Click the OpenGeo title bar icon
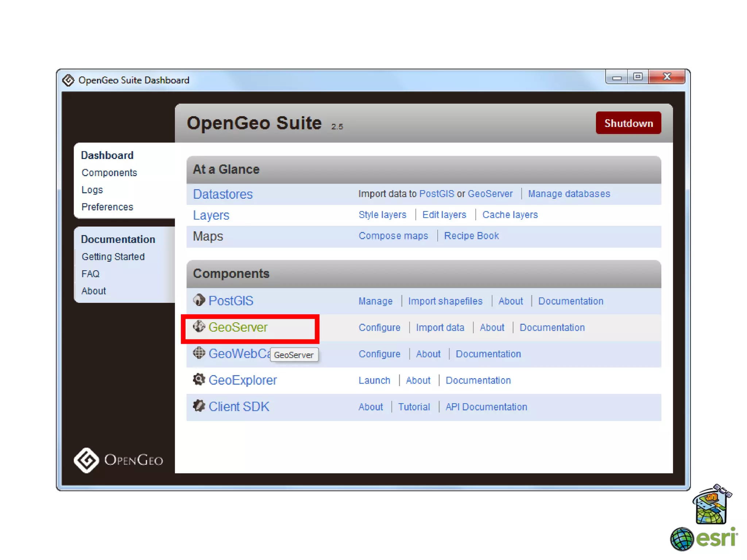This screenshot has width=747, height=560. click(x=68, y=80)
